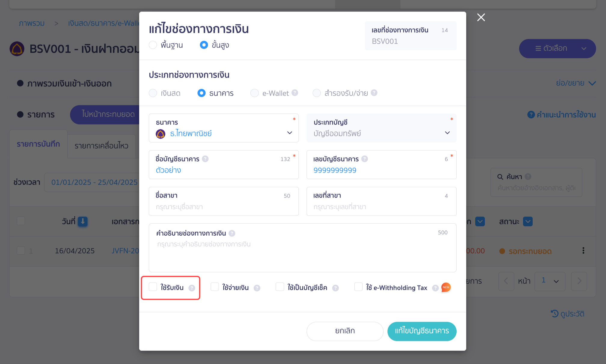Screen dimensions: 606x364
Task: Expand the ประเภทบัญชี dropdown
Action: 381,128
